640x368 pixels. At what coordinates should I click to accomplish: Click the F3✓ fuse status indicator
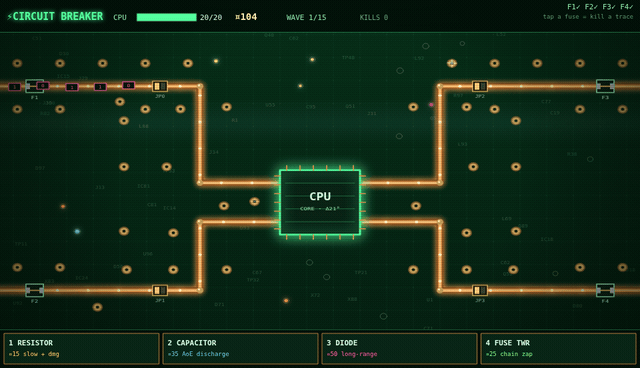pos(609,7)
